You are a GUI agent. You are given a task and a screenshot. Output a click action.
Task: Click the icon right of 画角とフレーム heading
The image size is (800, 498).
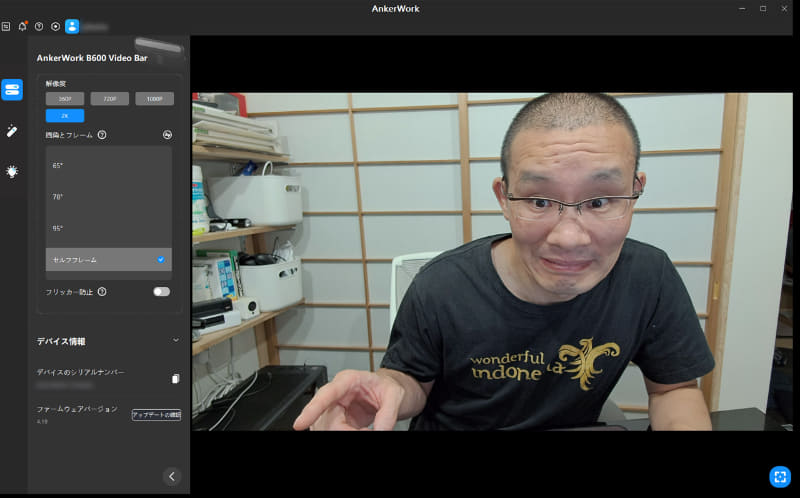[167, 135]
